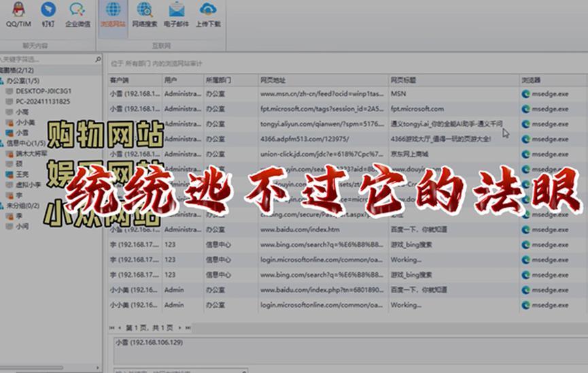Select client 端木大将军 in the tree
Screen dimensions: 588x373
click(31, 153)
